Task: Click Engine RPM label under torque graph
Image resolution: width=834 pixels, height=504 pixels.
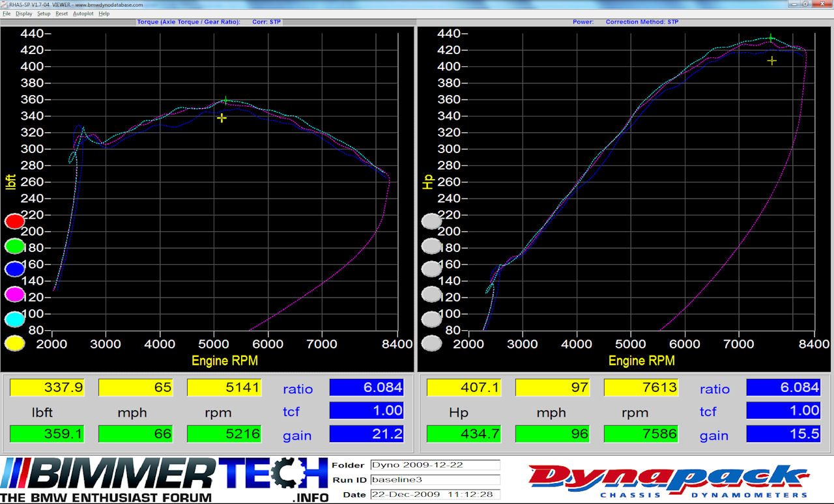Action: point(225,360)
